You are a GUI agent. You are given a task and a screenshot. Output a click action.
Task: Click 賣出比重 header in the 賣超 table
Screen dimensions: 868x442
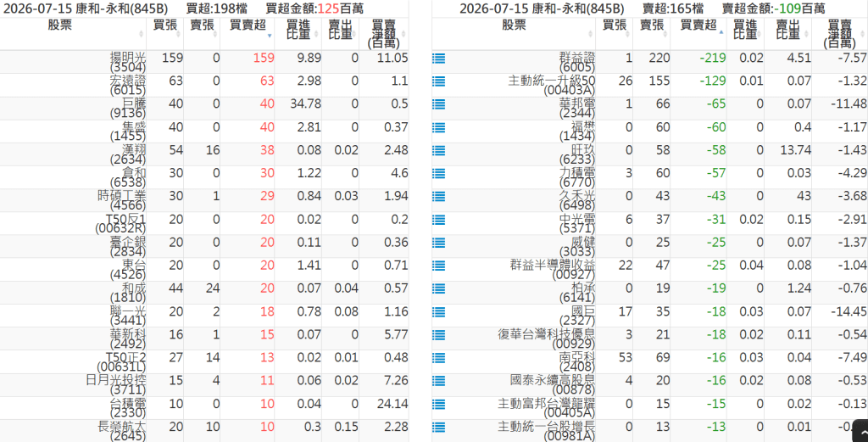(x=787, y=34)
